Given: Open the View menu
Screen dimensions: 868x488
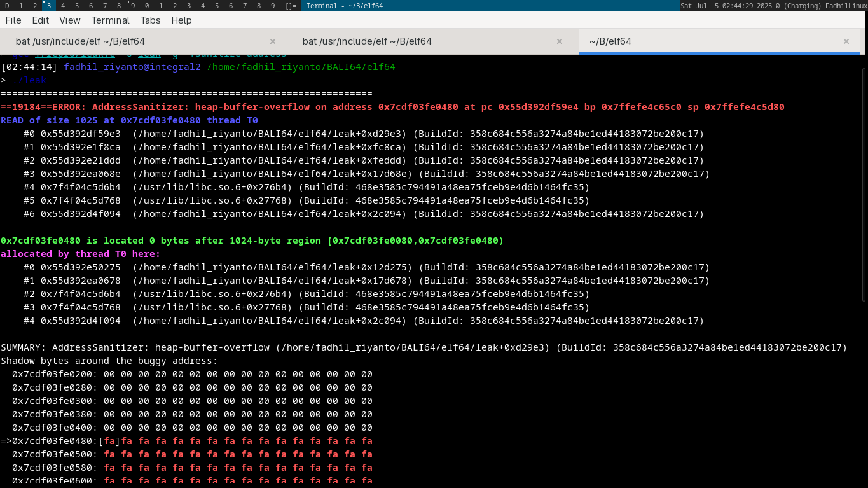Looking at the screenshot, I should (x=70, y=20).
